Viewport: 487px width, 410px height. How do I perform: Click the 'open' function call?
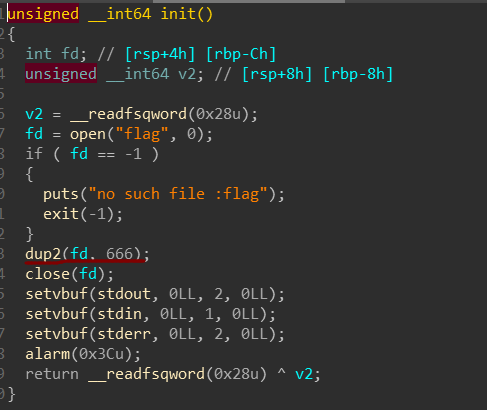click(x=88, y=134)
